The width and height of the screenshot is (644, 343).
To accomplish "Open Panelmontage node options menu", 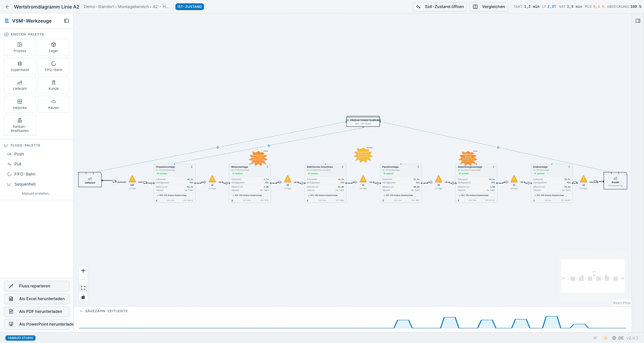I will coord(418,167).
